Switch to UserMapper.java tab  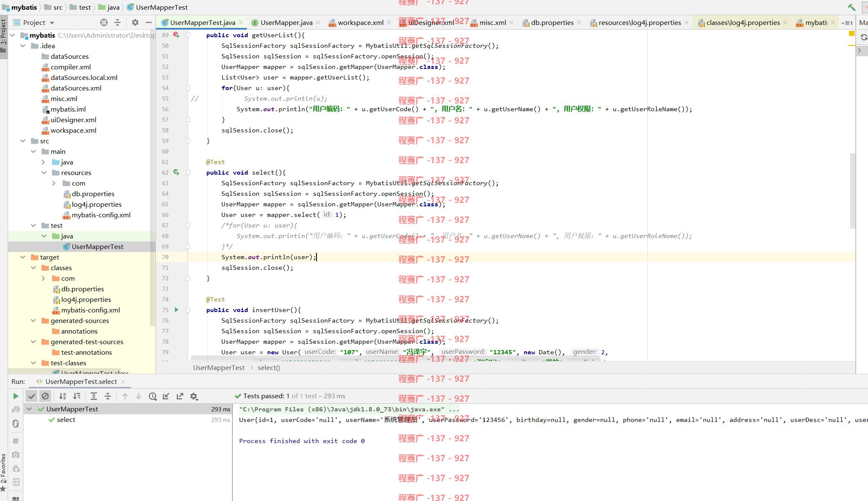click(x=286, y=23)
